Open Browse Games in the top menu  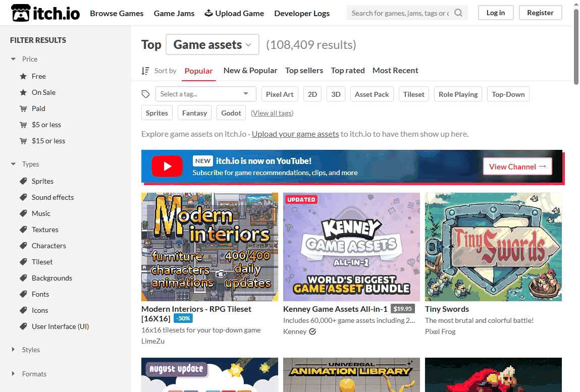(x=117, y=13)
